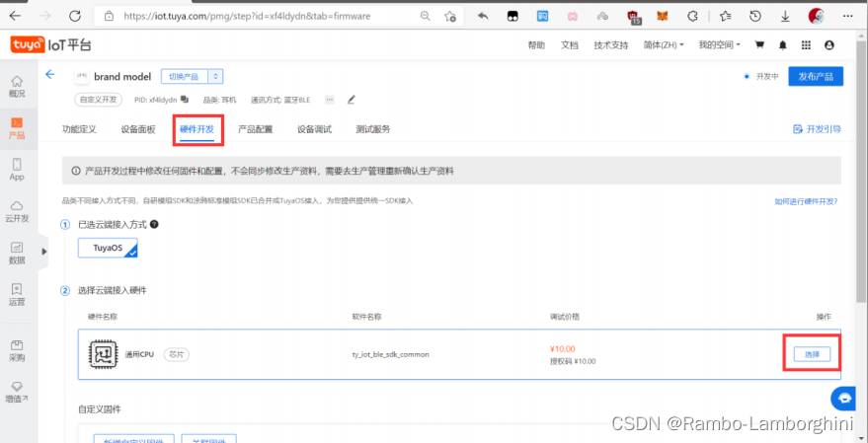Viewport: 868px width, 443px height.
Task: Click the 芯片 tag on the 通用CPU row
Action: (x=176, y=354)
